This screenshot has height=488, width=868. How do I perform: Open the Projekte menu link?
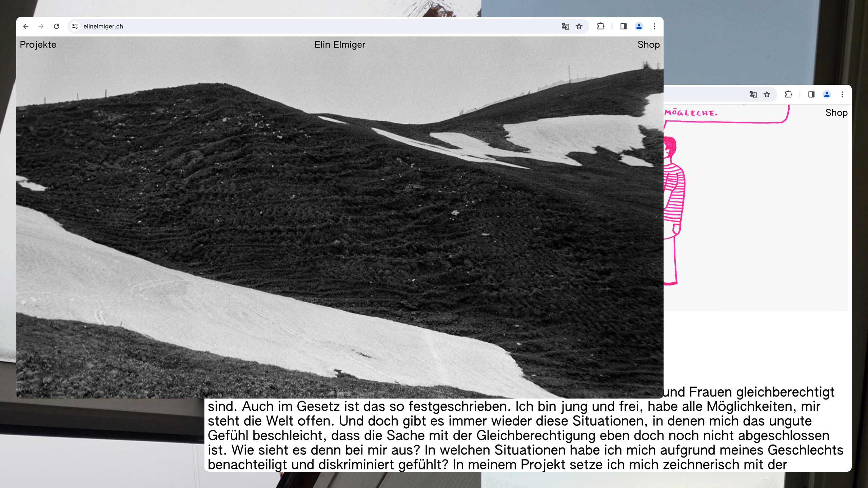[x=38, y=44]
